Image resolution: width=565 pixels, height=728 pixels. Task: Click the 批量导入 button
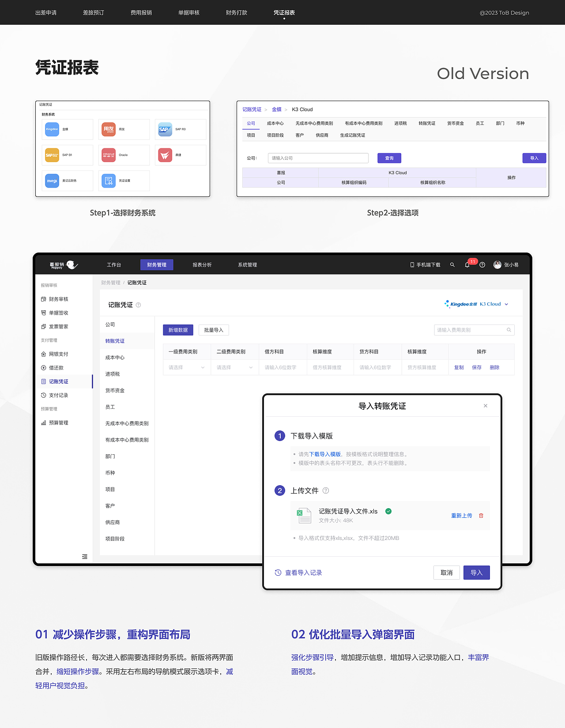click(x=214, y=330)
